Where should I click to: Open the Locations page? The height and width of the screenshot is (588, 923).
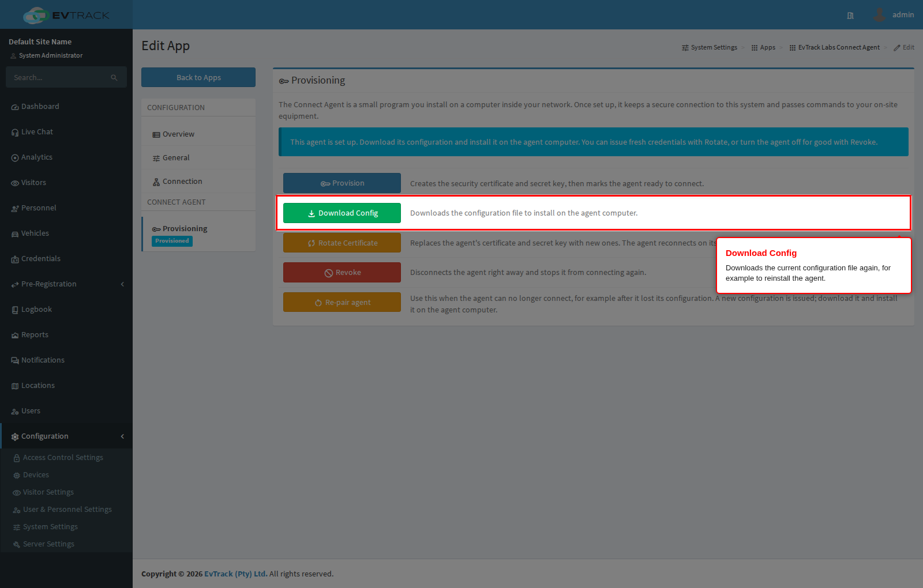pos(66,386)
